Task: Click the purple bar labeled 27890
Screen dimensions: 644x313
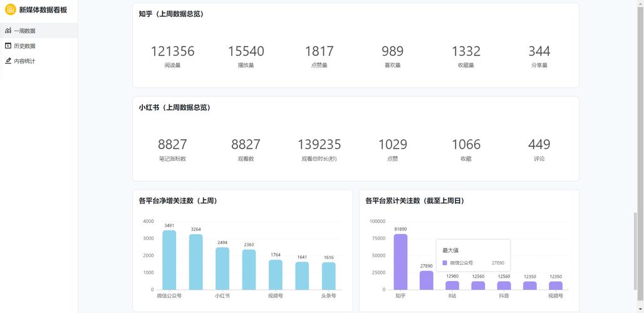Action: (427, 280)
